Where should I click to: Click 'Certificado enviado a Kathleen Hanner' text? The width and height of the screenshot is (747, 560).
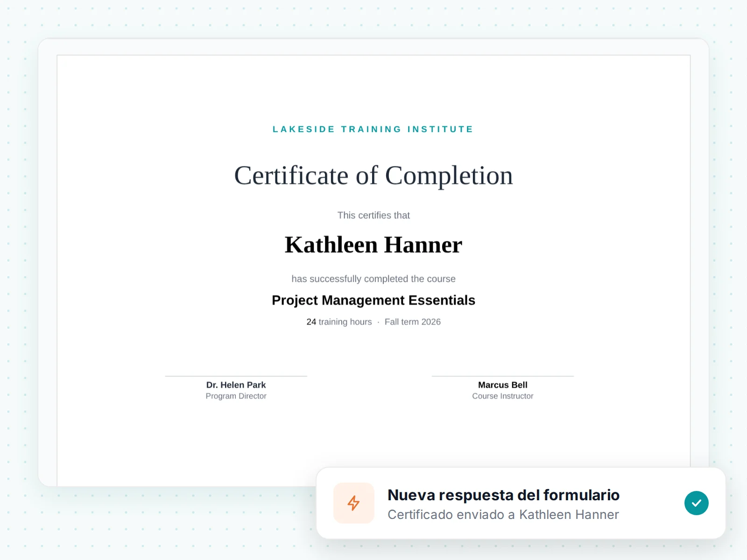pyautogui.click(x=503, y=514)
